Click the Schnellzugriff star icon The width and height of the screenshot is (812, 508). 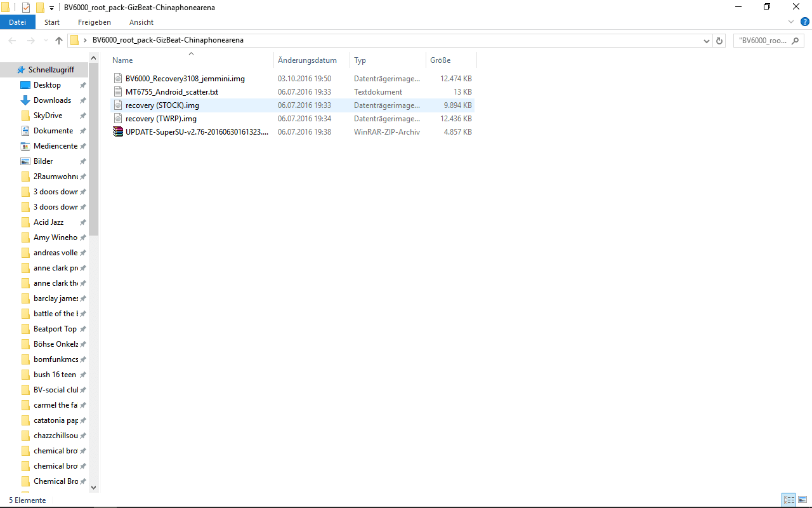21,70
